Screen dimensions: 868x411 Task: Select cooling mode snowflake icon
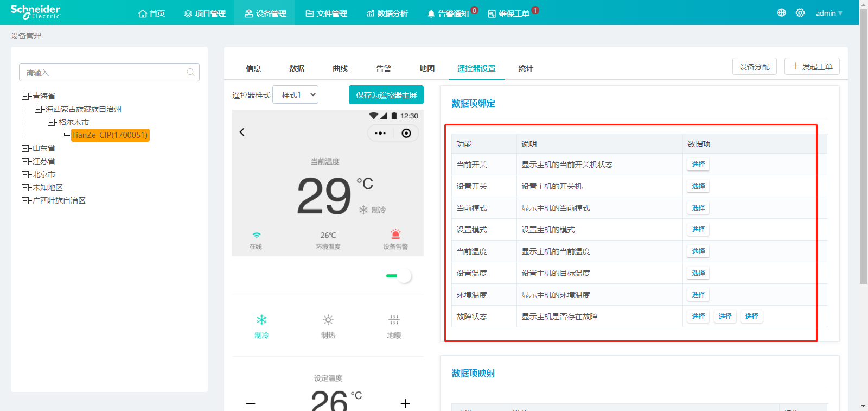coord(261,320)
